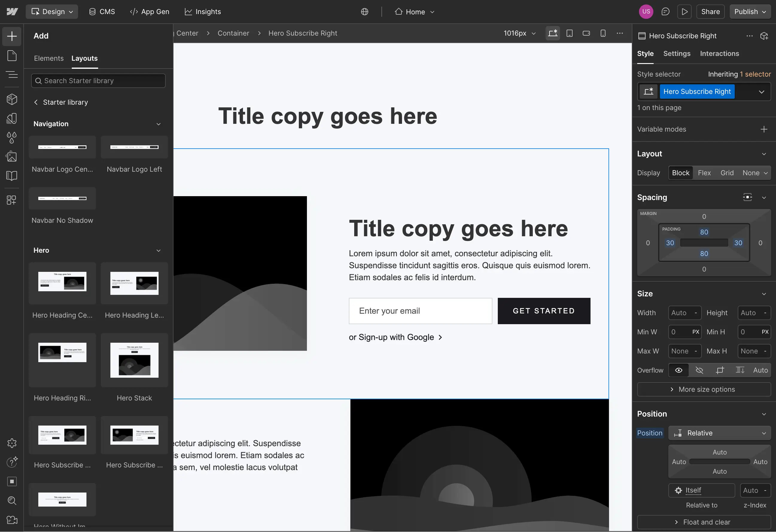776x532 pixels.
Task: Open the Navigator panel
Action: tap(11, 75)
